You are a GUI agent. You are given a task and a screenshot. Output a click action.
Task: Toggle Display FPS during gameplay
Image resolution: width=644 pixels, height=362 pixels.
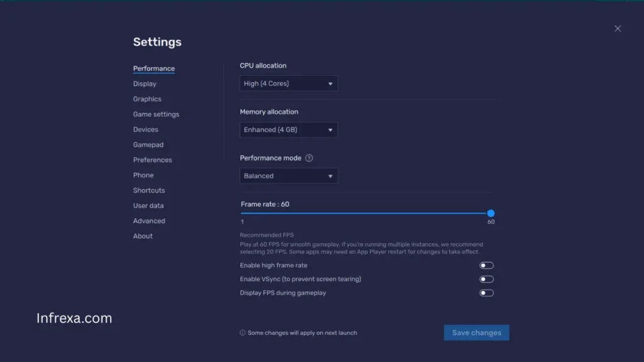(x=486, y=293)
